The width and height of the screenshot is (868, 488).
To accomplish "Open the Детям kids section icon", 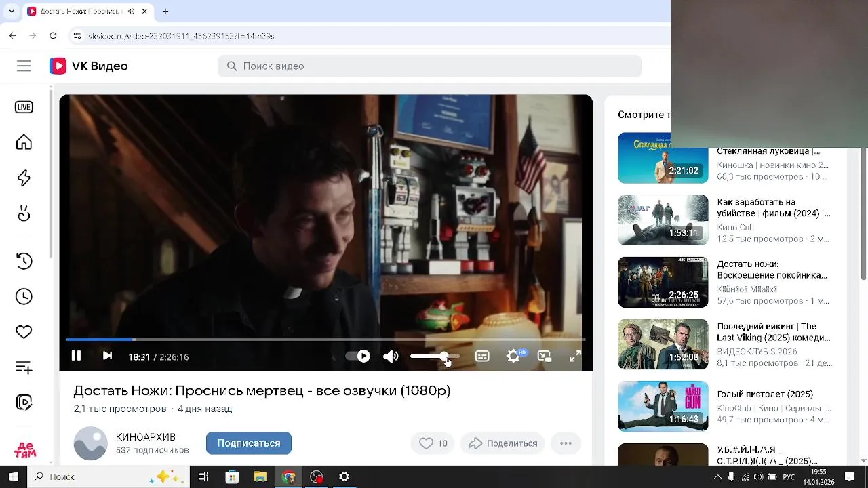I will 25,451.
